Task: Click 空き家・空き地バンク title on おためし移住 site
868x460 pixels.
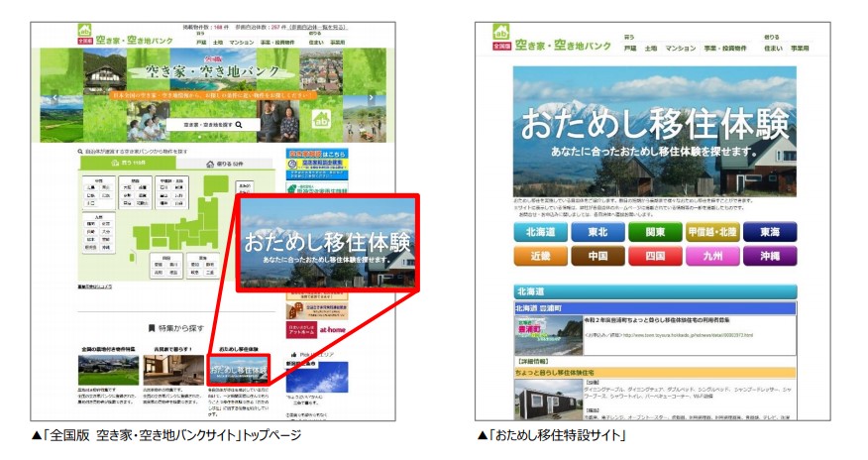Action: click(x=563, y=46)
